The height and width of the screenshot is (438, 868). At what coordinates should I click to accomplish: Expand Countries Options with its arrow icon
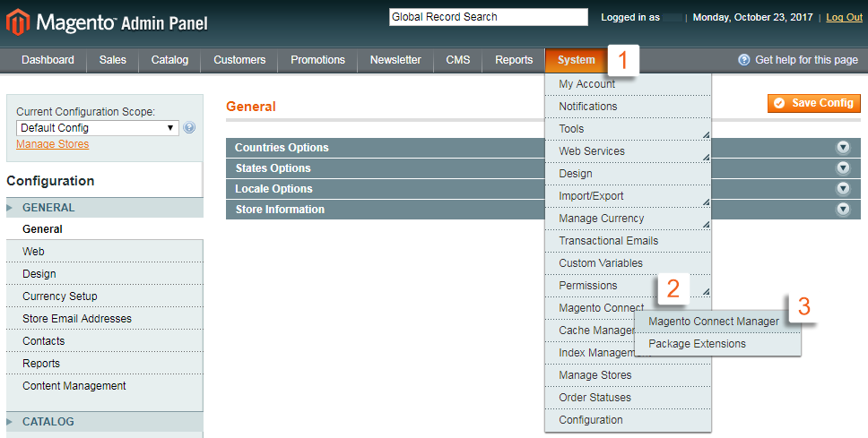[843, 148]
